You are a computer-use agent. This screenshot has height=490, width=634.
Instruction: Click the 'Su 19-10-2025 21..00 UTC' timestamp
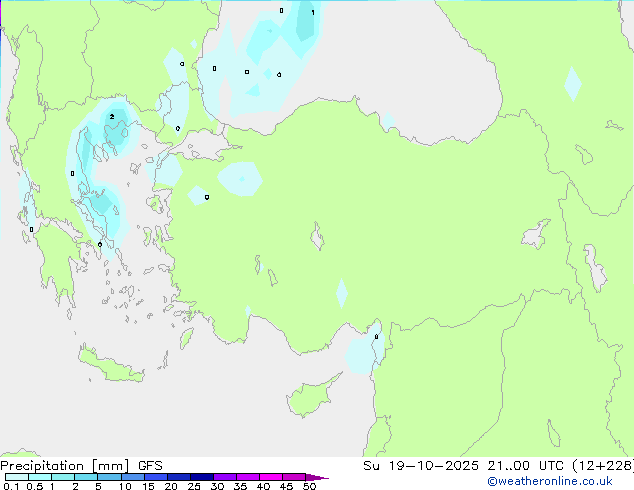(x=463, y=466)
